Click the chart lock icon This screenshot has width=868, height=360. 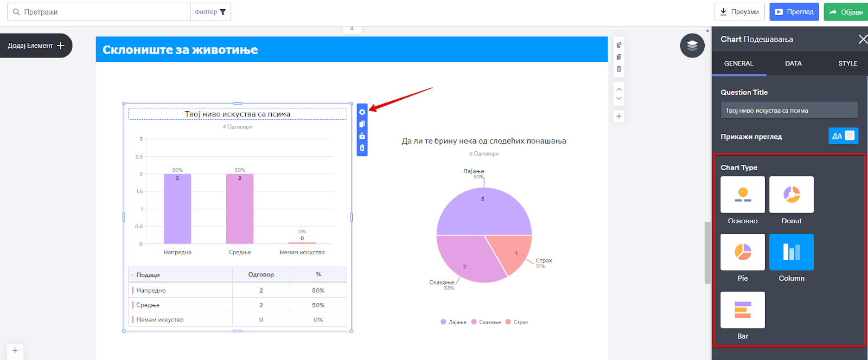(x=362, y=136)
